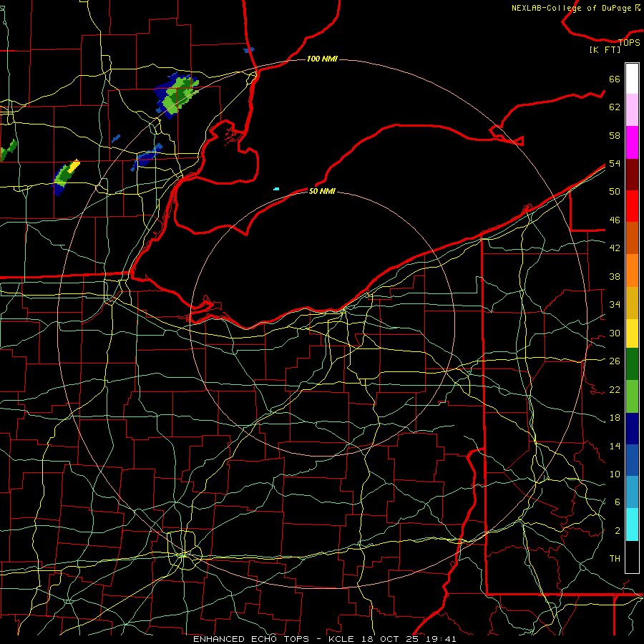Select the "38" legend value
The height and width of the screenshot is (644, 644).
[615, 277]
